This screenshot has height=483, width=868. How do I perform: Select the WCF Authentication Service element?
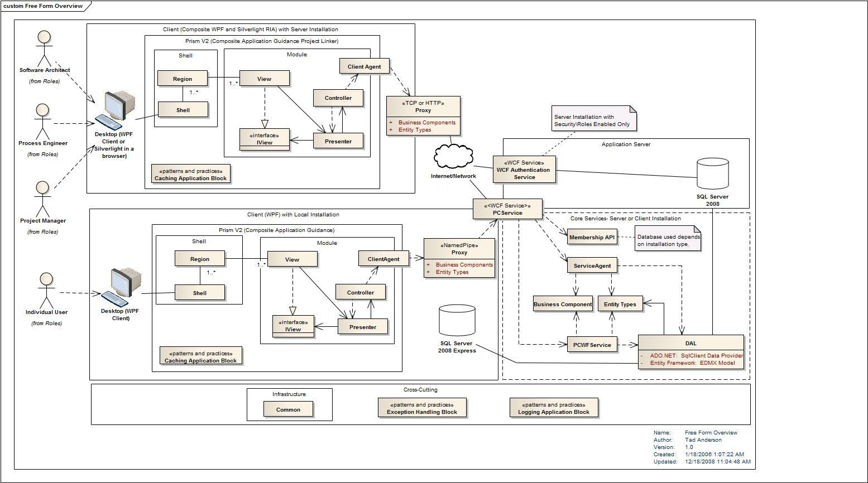coord(524,170)
